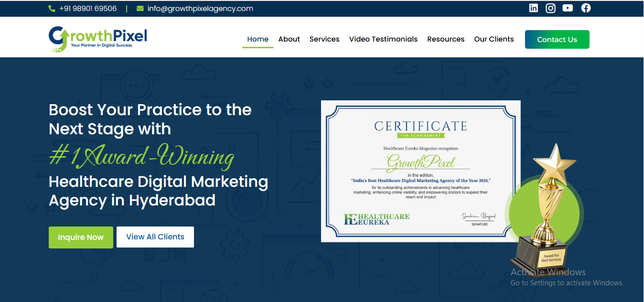Open the Instagram icon in top bar
This screenshot has height=302, width=644.
click(550, 8)
